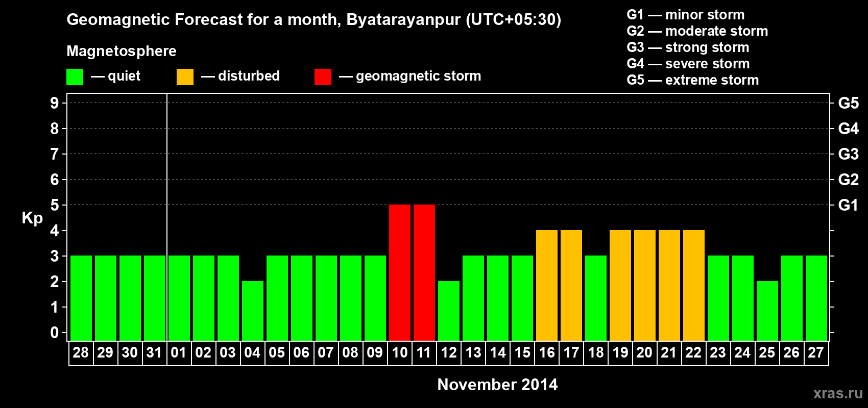Click the red geomagnetic storm legend swatch

click(x=323, y=77)
